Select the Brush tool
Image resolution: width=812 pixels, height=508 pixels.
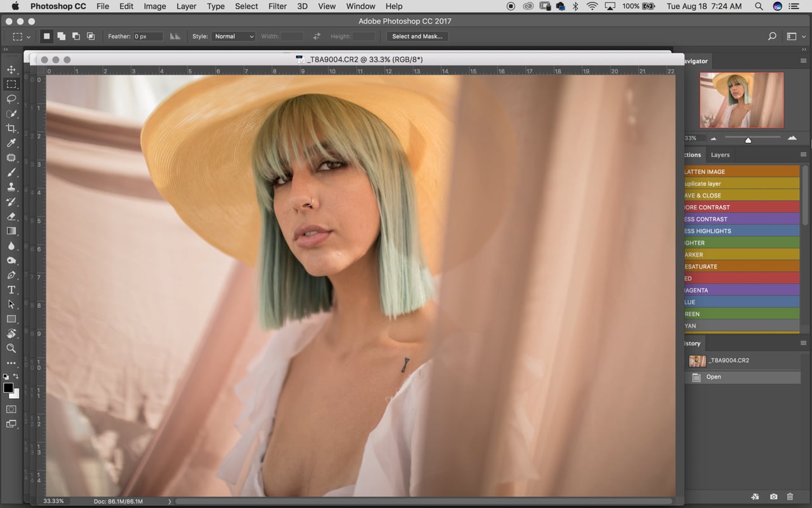coord(11,172)
